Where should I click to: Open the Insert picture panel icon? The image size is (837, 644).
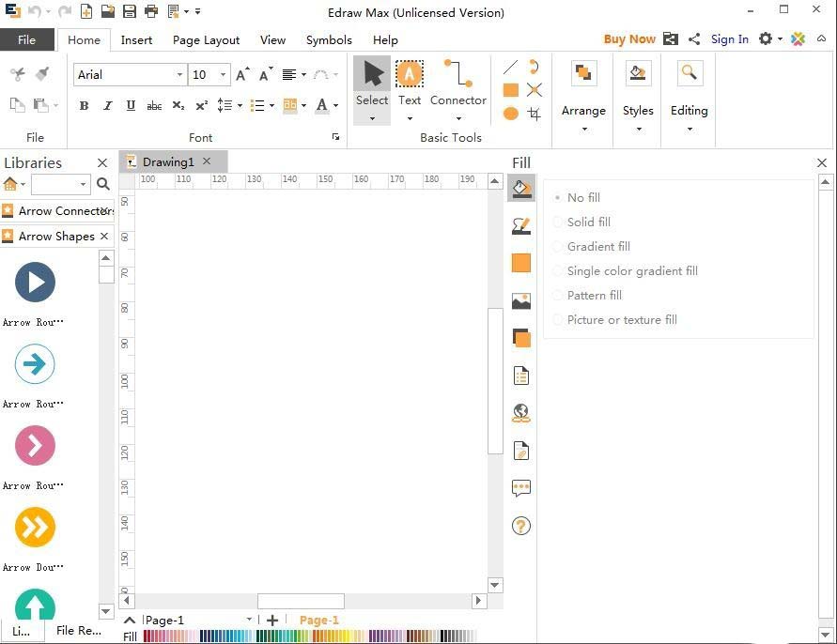click(521, 301)
